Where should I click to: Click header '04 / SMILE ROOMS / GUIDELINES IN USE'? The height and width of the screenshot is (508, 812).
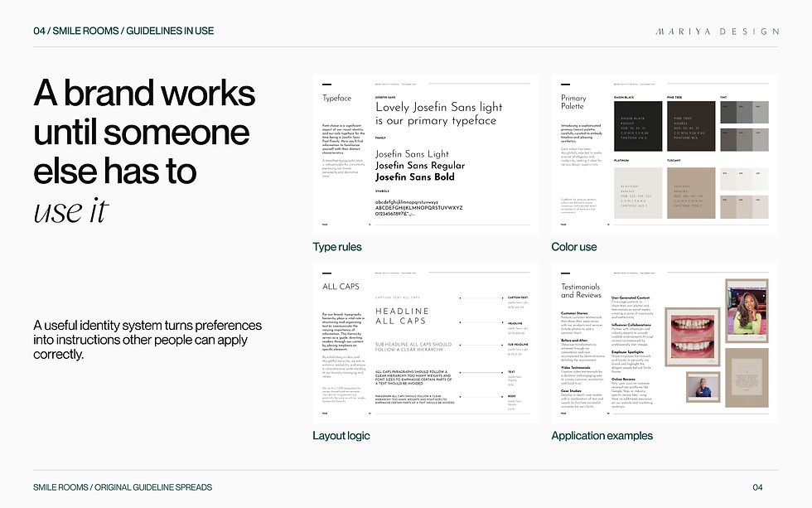tap(123, 31)
